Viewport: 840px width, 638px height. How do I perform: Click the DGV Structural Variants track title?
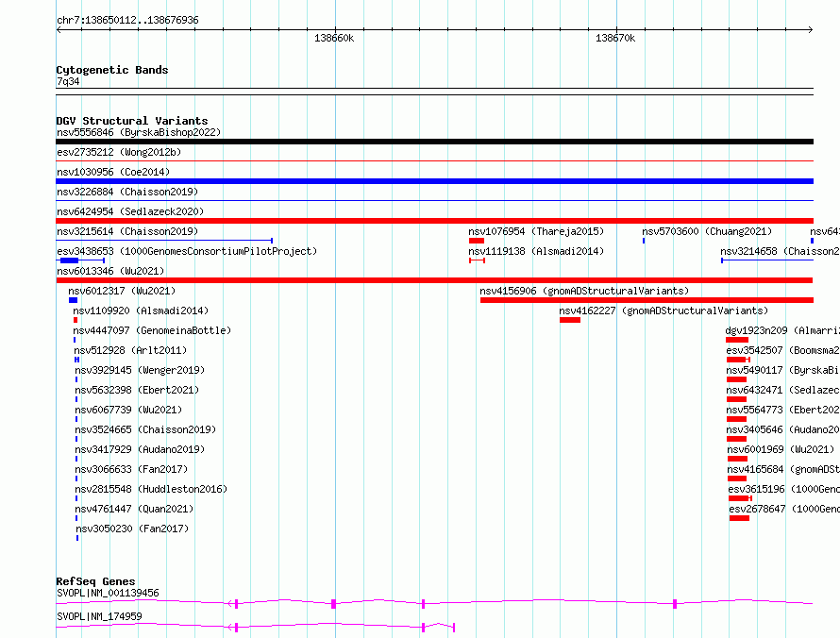(132, 121)
